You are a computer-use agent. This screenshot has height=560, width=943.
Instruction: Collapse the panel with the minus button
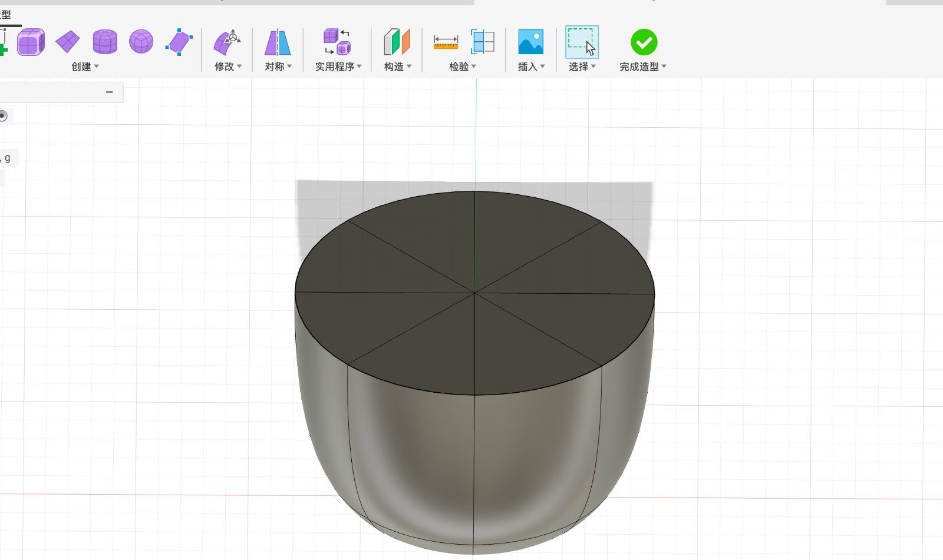coord(108,92)
